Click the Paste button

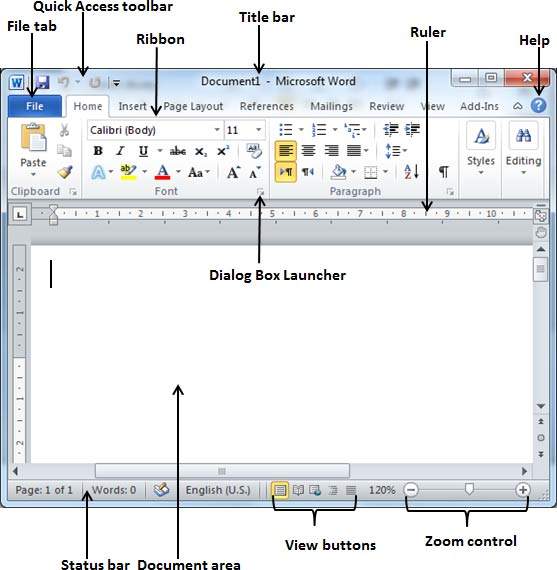point(33,150)
